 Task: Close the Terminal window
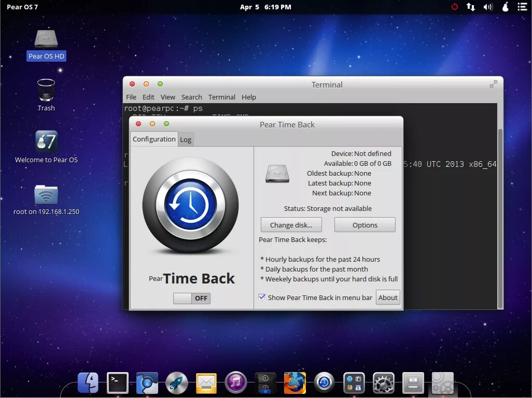click(132, 84)
